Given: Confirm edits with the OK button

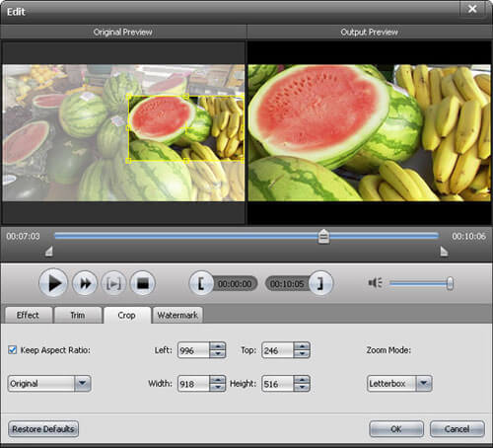Looking at the screenshot, I should 396,429.
